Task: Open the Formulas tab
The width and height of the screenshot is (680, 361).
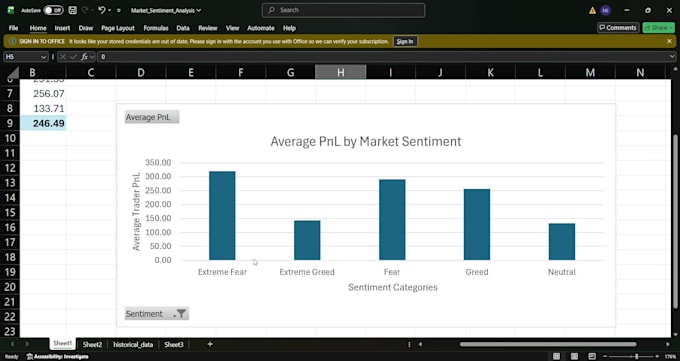Action: click(156, 28)
